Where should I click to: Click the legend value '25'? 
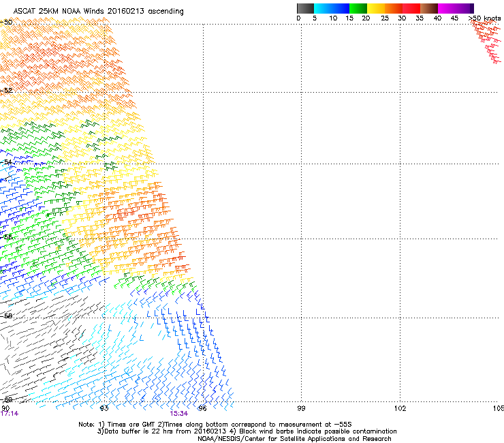click(x=385, y=18)
